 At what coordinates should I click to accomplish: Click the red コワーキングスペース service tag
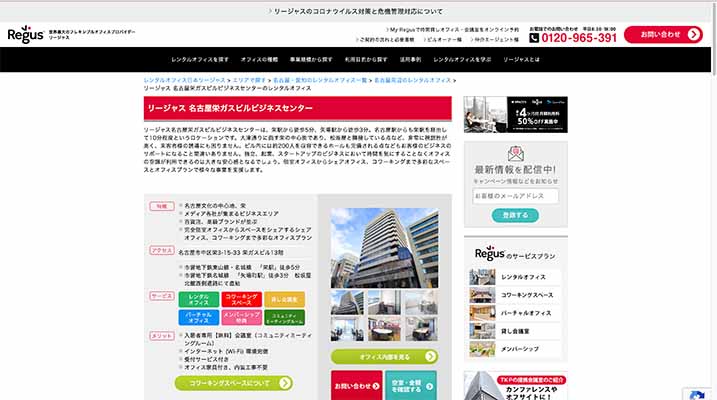coord(241,299)
